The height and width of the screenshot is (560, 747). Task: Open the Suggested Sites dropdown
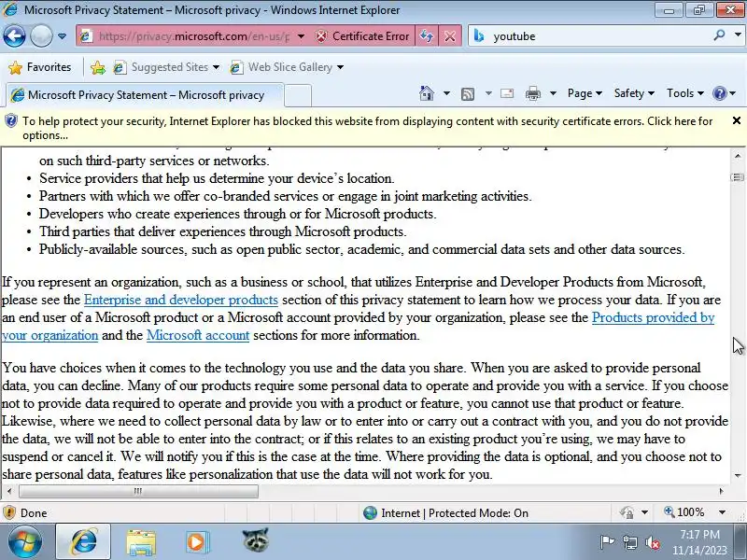tap(167, 67)
